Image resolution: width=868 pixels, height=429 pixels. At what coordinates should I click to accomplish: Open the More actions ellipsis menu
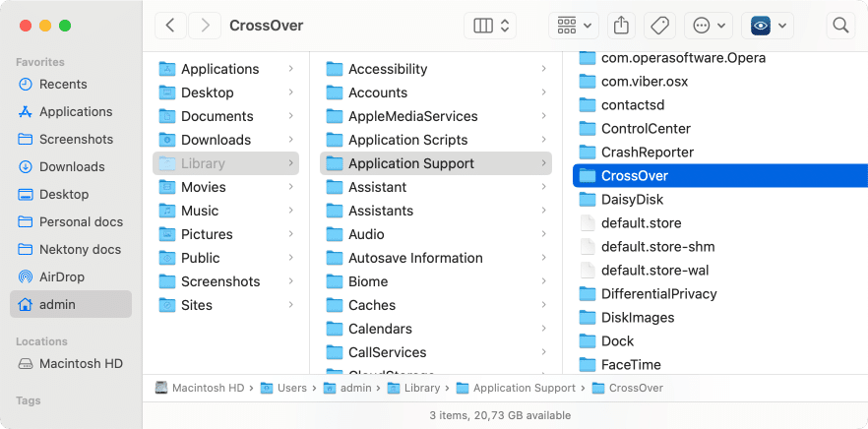pyautogui.click(x=708, y=26)
